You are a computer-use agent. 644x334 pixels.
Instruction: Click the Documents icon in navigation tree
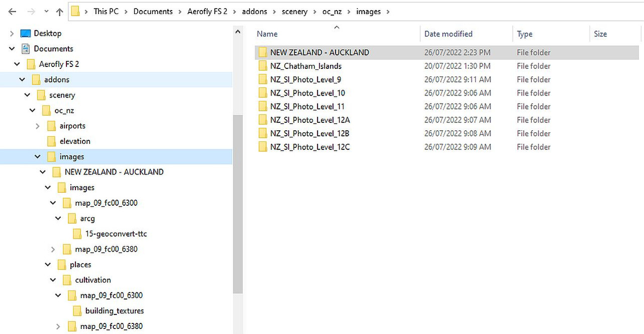click(x=26, y=49)
